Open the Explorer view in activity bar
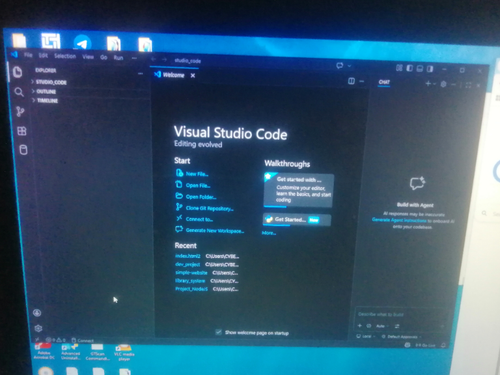Image resolution: width=500 pixels, height=375 pixels. point(17,72)
